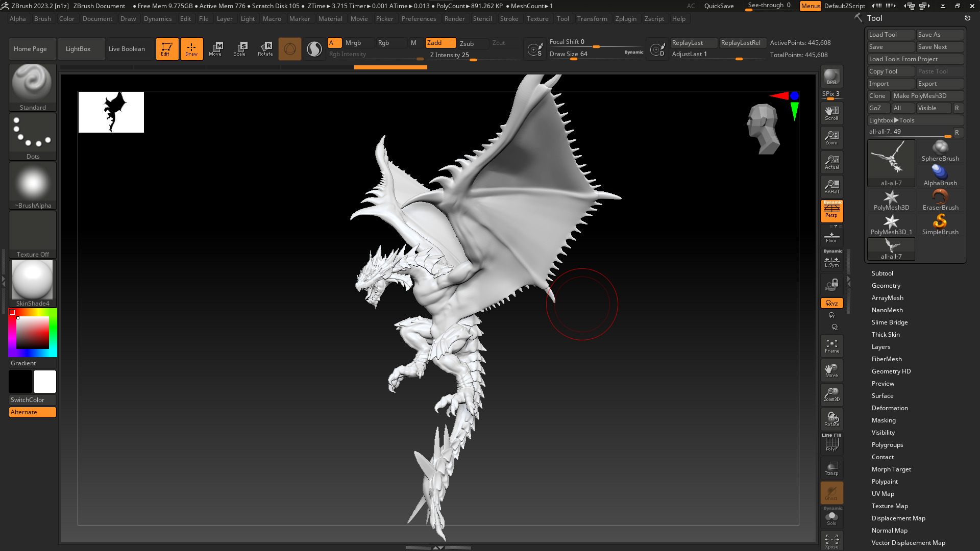Toggle Zsub mode
Viewport: 980px width, 551px height.
[472, 43]
